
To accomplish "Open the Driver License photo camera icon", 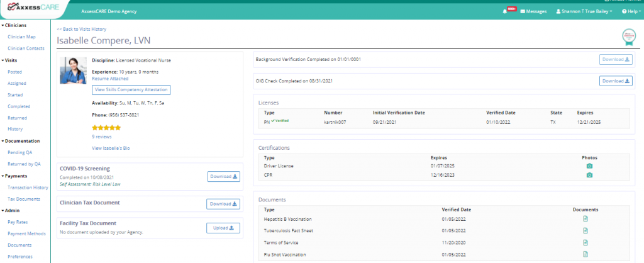I will 589,166.
